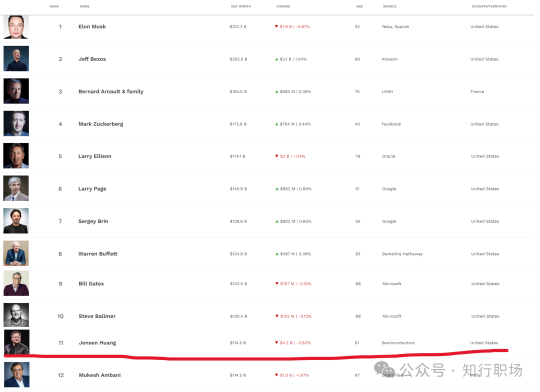540x392 pixels.
Task: Click Mukesh Ambani's portrait thumbnail
Action: coord(16,374)
